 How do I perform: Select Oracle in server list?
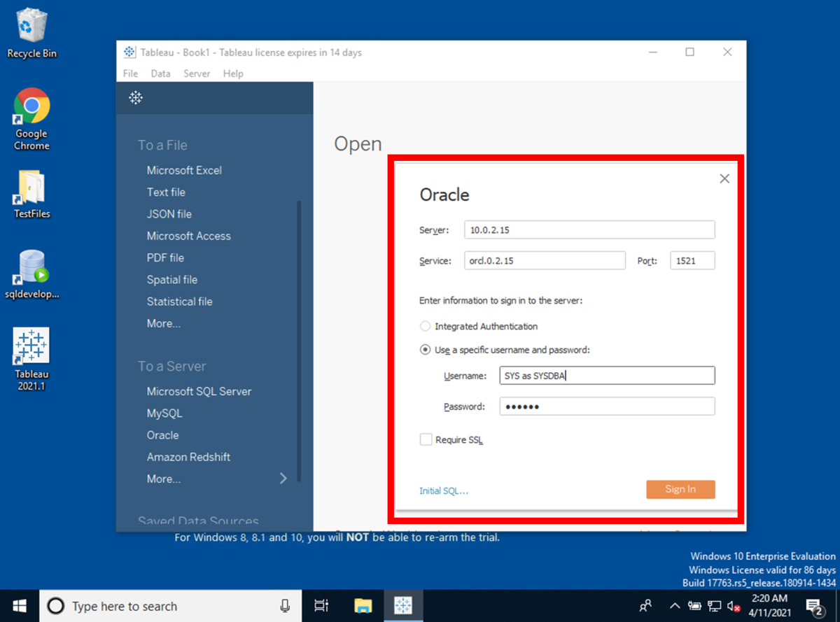pos(162,435)
